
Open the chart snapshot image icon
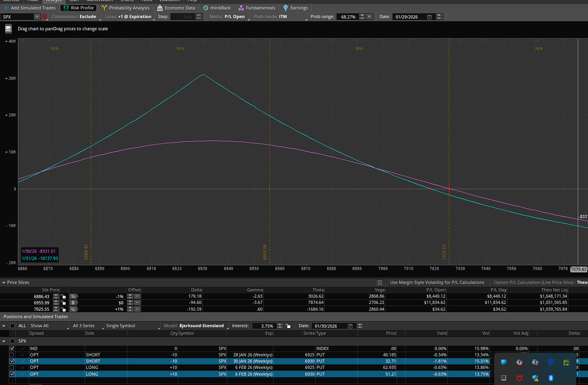(x=8, y=29)
